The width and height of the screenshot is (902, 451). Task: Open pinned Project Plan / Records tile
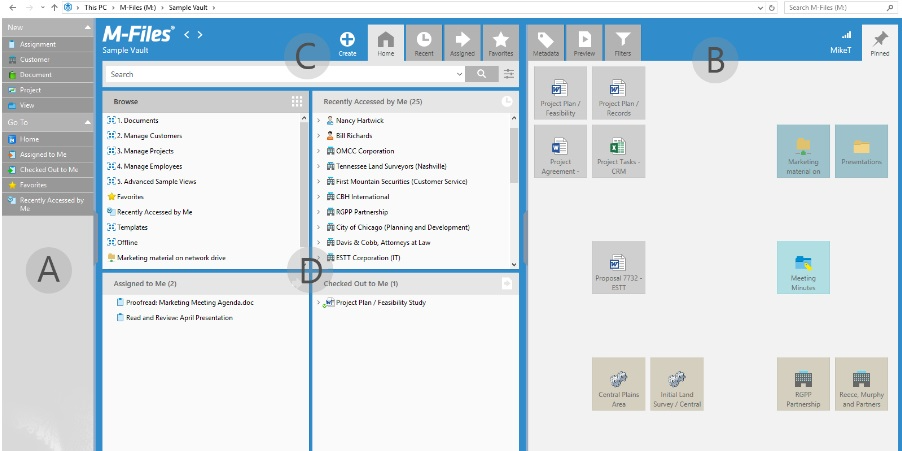coord(618,93)
